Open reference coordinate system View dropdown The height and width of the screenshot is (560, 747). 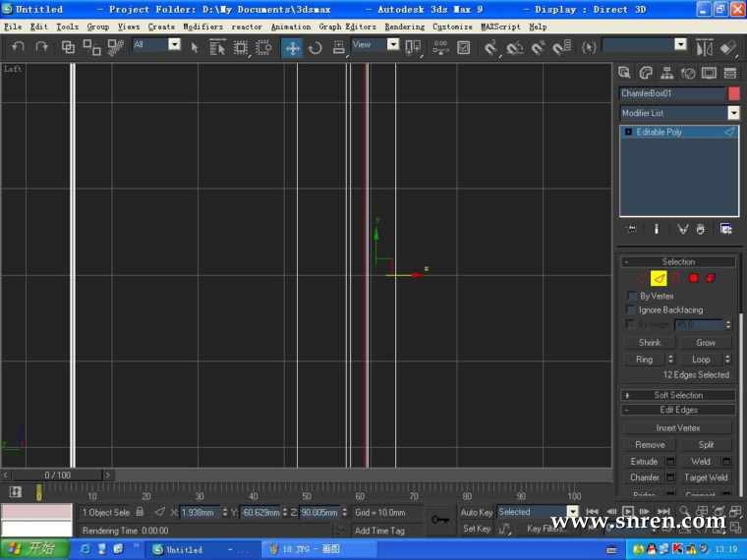pyautogui.click(x=393, y=44)
